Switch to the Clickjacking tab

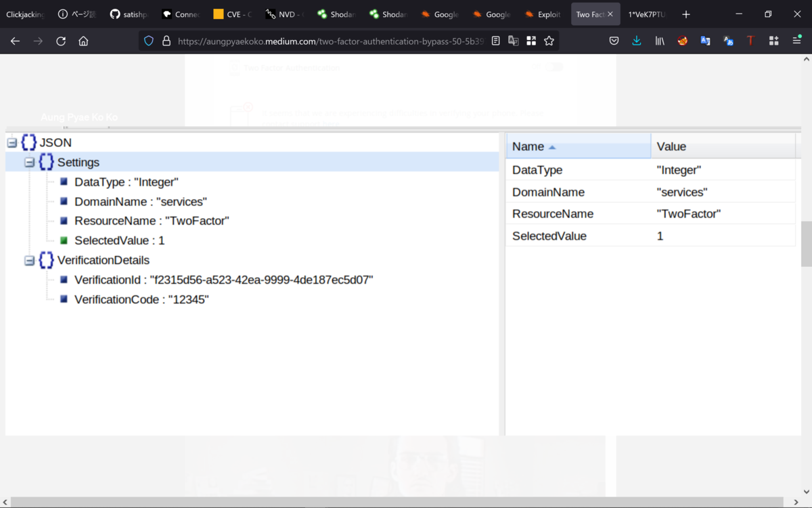tap(25, 14)
